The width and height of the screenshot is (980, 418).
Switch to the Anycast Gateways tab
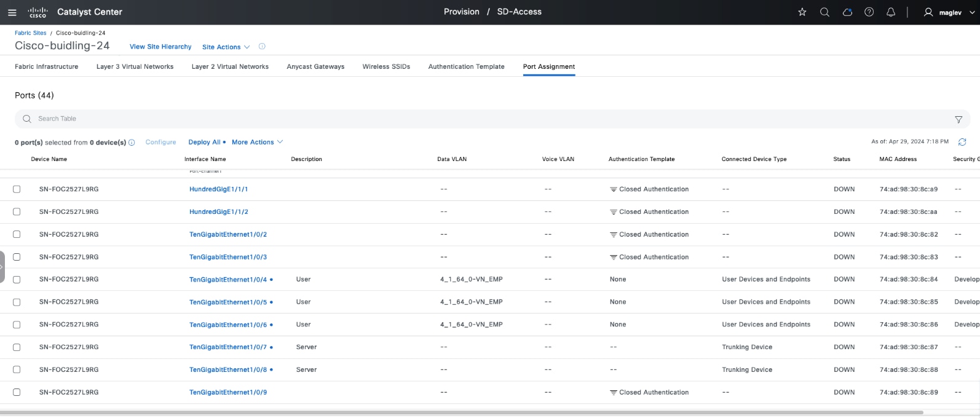315,66
